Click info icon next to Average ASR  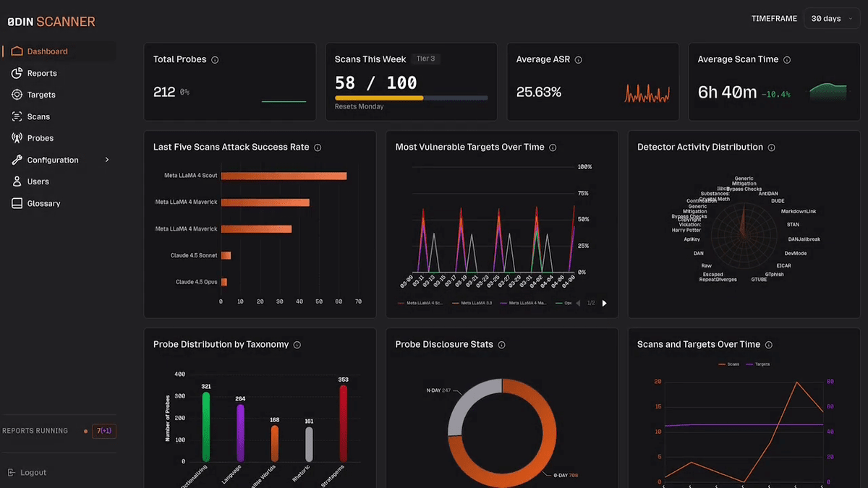pos(578,60)
